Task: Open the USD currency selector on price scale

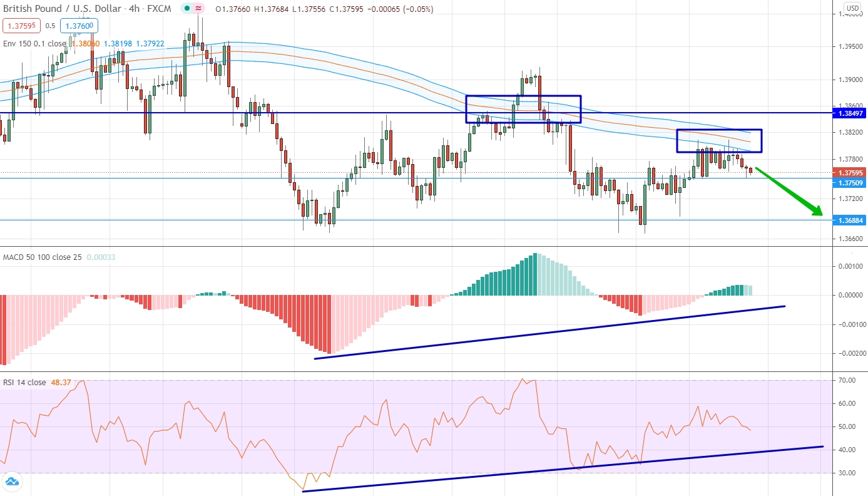Action: tap(852, 8)
